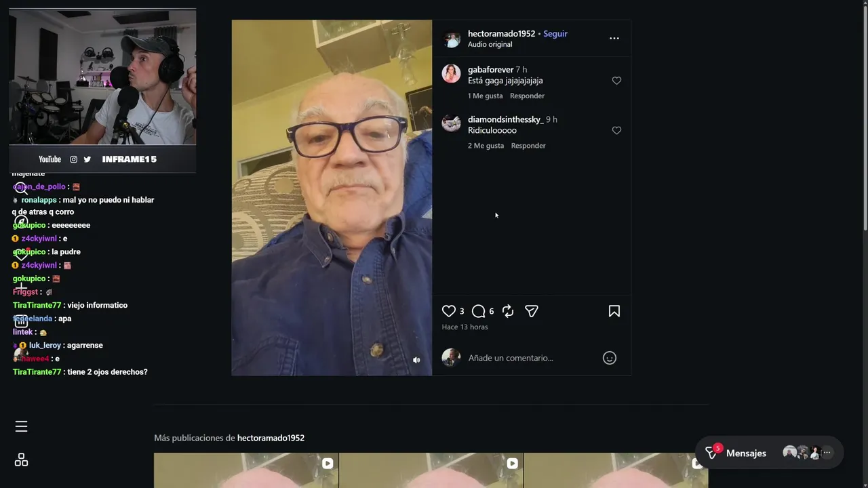
Task: Open hectoramado1952 avatar in post header
Action: click(452, 39)
